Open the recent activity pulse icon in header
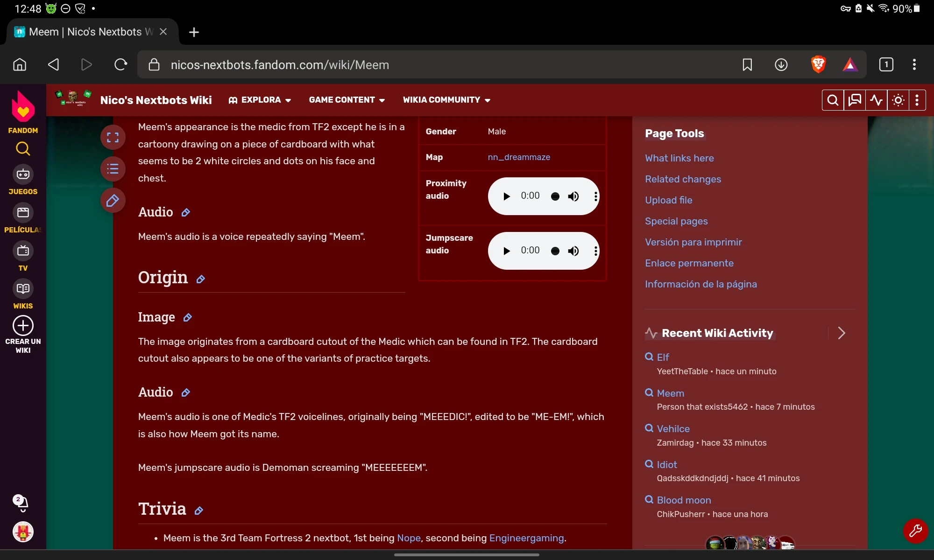The height and width of the screenshot is (560, 934). point(876,100)
